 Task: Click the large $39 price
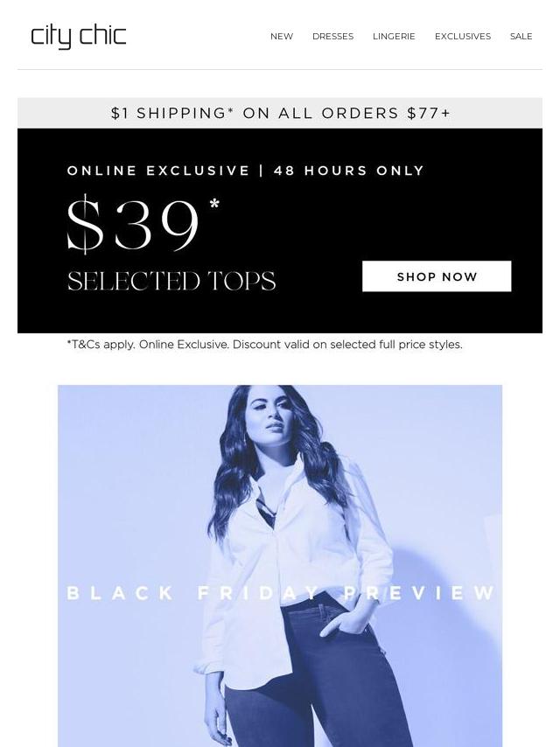(x=133, y=223)
